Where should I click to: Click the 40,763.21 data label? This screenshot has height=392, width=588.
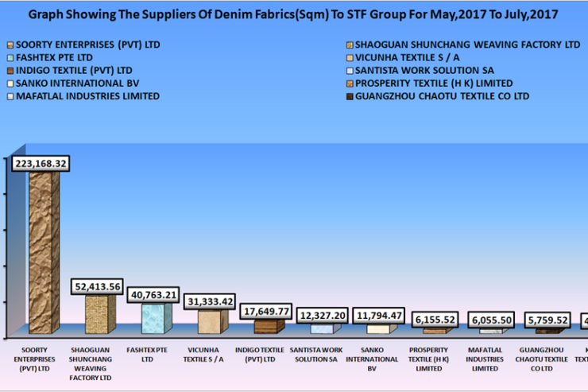153,295
